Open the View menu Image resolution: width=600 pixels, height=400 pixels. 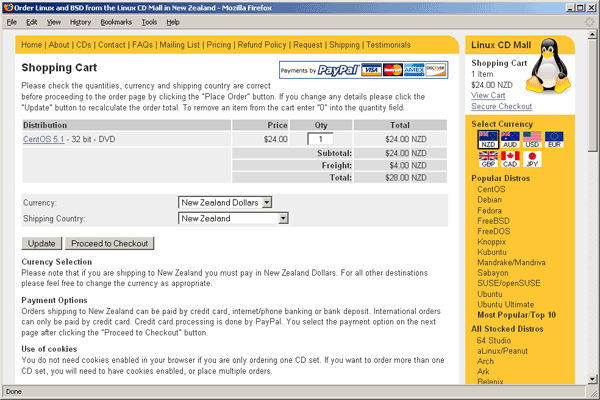(x=54, y=22)
